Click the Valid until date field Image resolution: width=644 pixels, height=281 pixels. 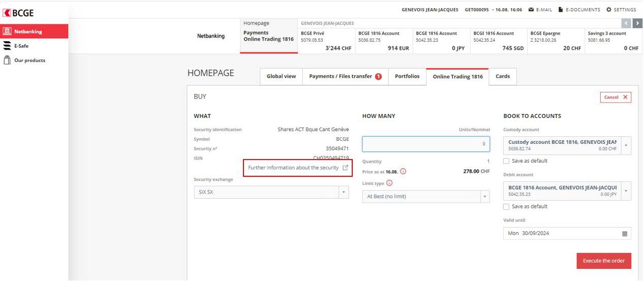click(567, 233)
